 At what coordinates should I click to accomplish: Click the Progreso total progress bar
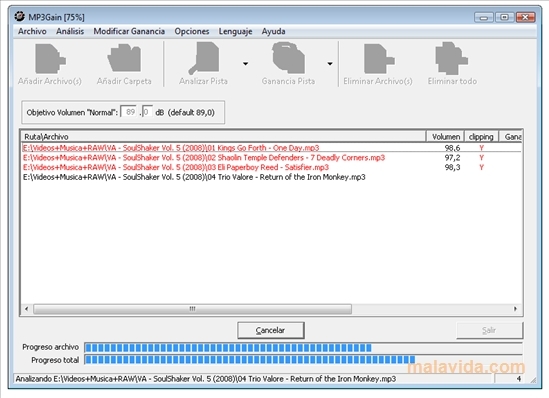pos(303,360)
